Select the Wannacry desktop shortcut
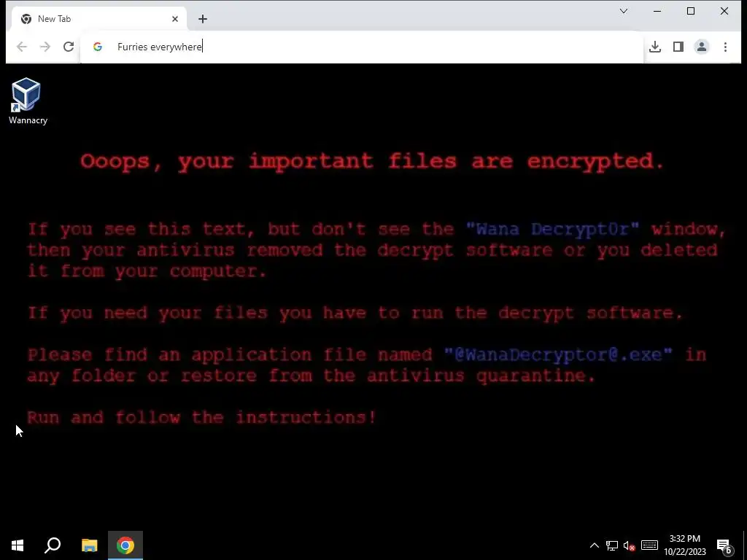747x560 pixels. [28, 101]
